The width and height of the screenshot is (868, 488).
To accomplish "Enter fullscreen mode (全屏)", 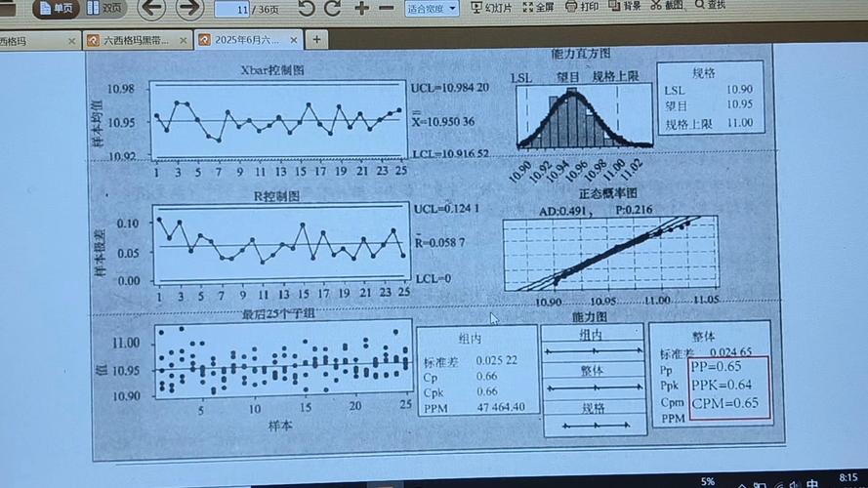I will [x=538, y=7].
